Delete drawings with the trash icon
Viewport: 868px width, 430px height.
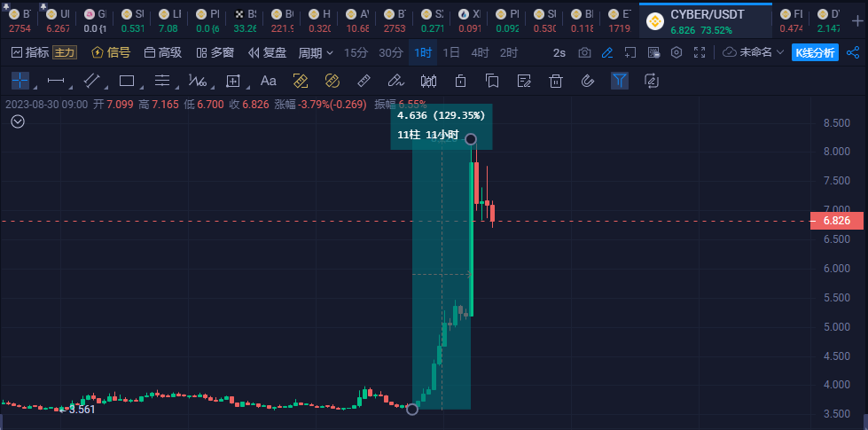point(556,81)
